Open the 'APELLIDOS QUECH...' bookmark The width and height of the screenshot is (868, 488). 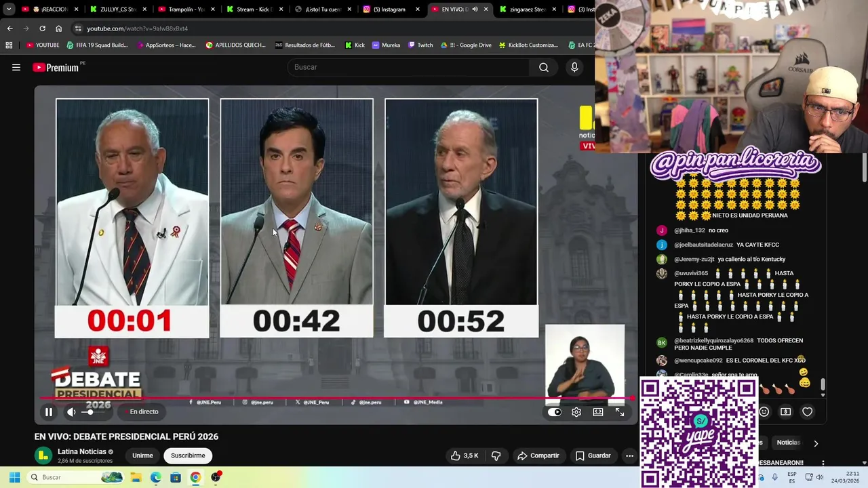(235, 45)
